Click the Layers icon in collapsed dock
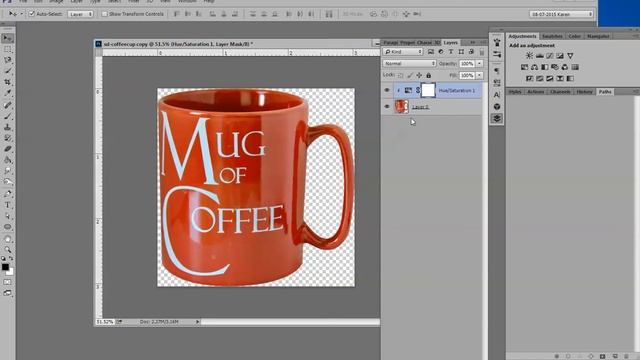The image size is (640, 360). (497, 118)
